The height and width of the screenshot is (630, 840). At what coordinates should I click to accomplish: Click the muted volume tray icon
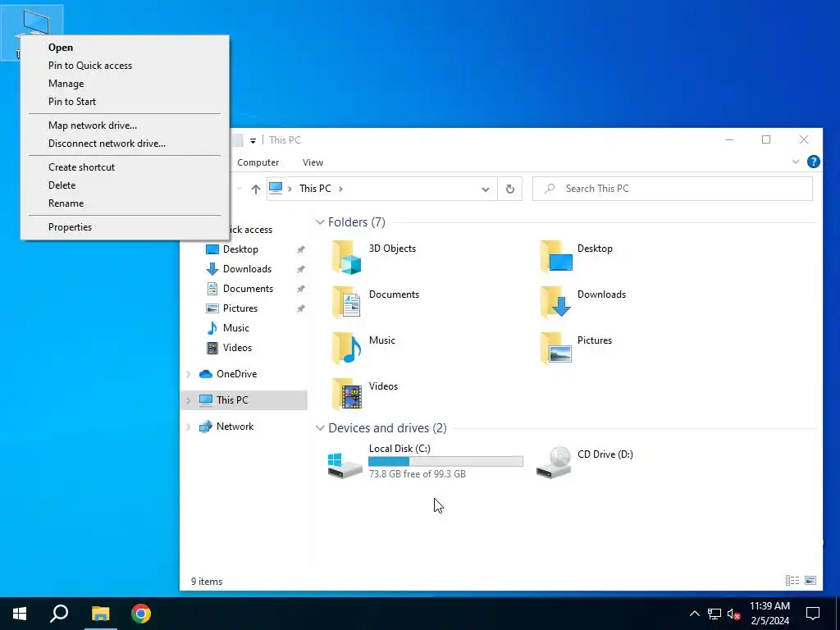click(x=733, y=614)
